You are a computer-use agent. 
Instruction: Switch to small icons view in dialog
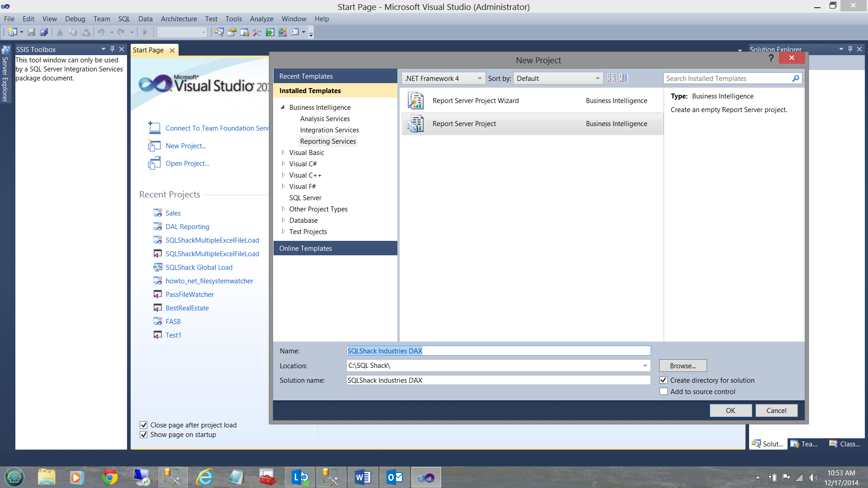coord(612,78)
